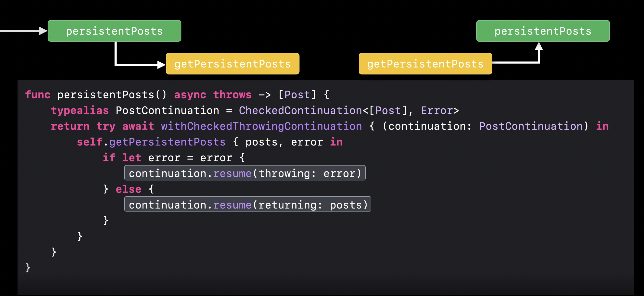Click the left green persistentPosts box

(114, 31)
